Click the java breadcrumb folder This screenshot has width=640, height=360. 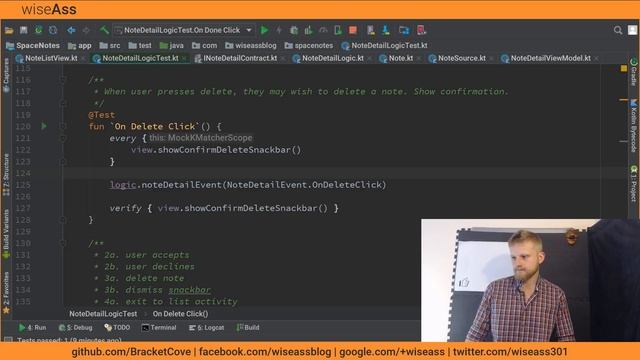pyautogui.click(x=172, y=45)
